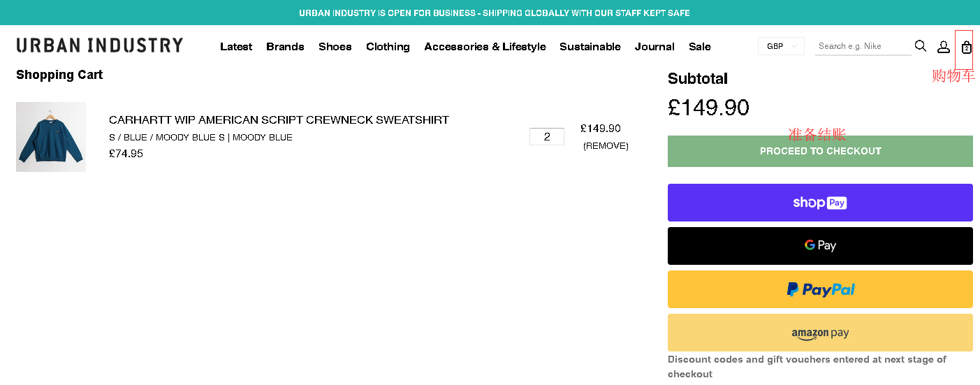980x385 pixels.
Task: Open the Brands menu
Action: tap(285, 47)
